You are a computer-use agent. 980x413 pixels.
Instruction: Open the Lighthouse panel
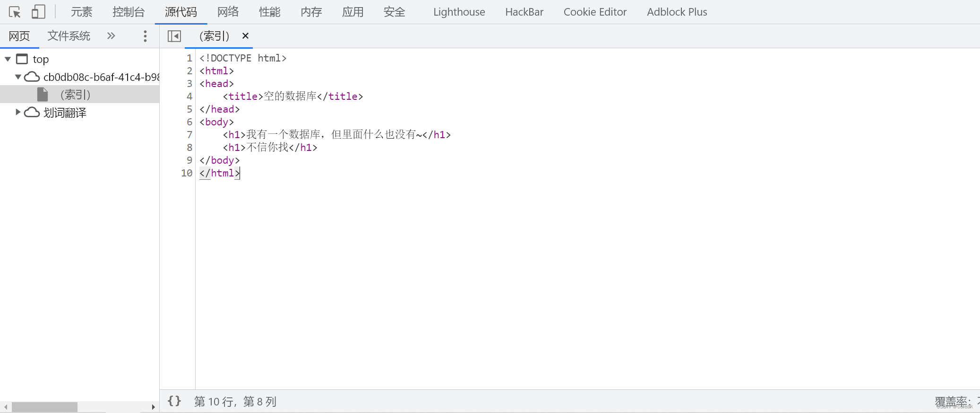pyautogui.click(x=459, y=12)
